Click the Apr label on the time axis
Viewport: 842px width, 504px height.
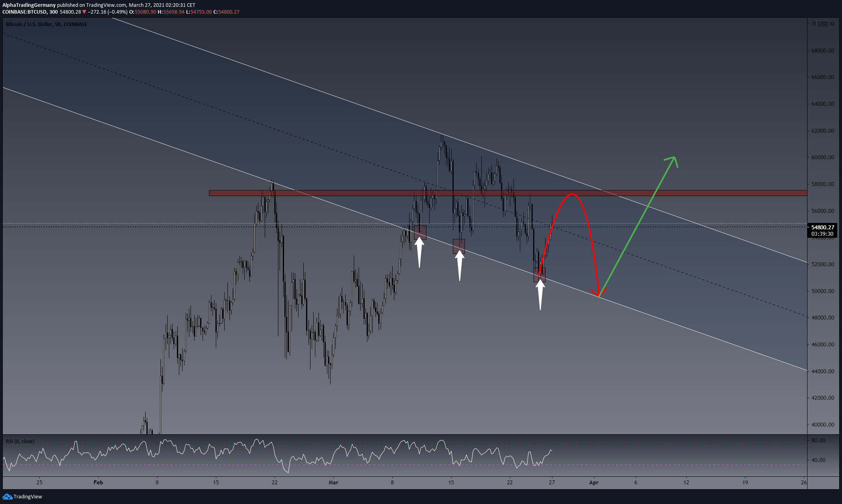point(594,482)
